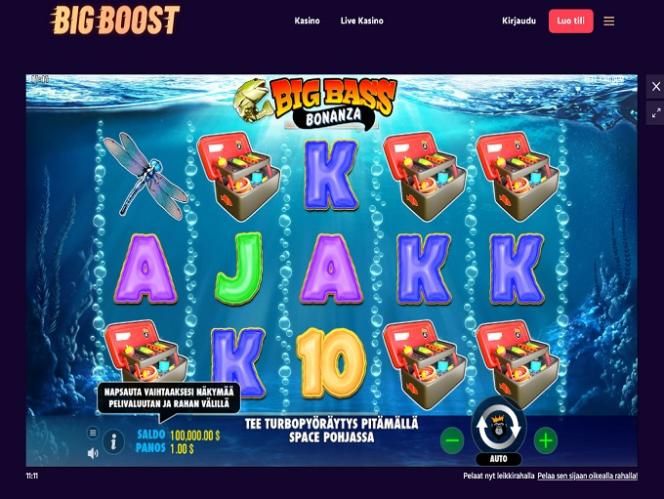Open the Live Kasino menu item

[362, 21]
